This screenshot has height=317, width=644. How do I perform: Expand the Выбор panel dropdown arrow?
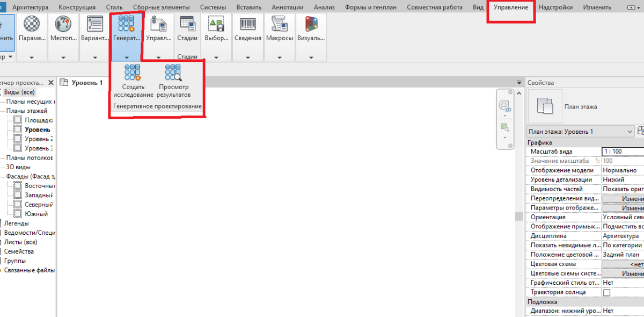click(x=217, y=57)
